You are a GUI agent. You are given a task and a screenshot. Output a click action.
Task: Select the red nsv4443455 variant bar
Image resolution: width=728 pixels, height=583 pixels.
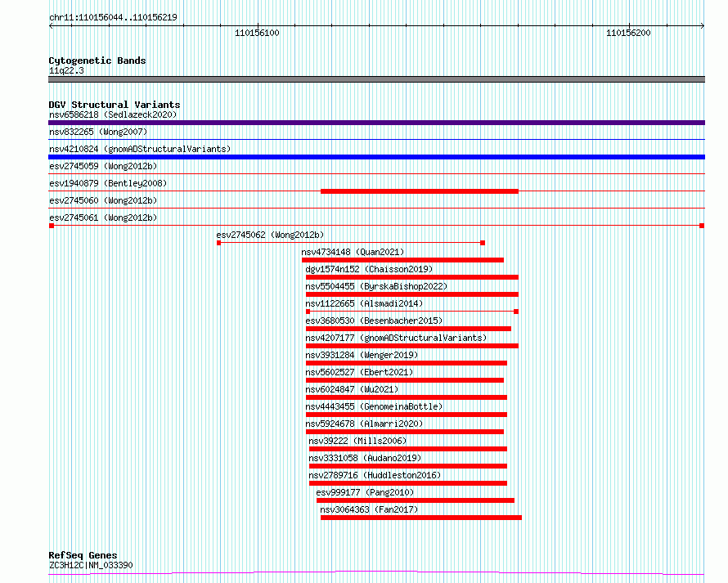pos(407,415)
